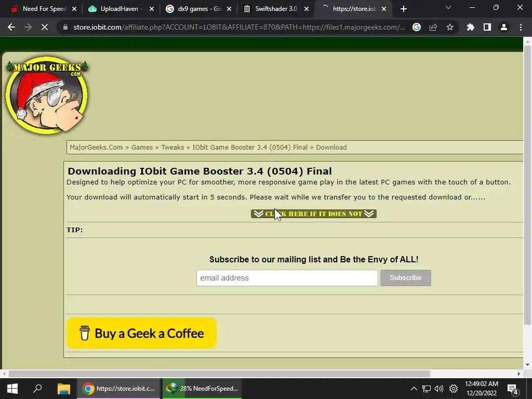Share this page via share icon
The height and width of the screenshot is (399, 532).
(x=433, y=27)
